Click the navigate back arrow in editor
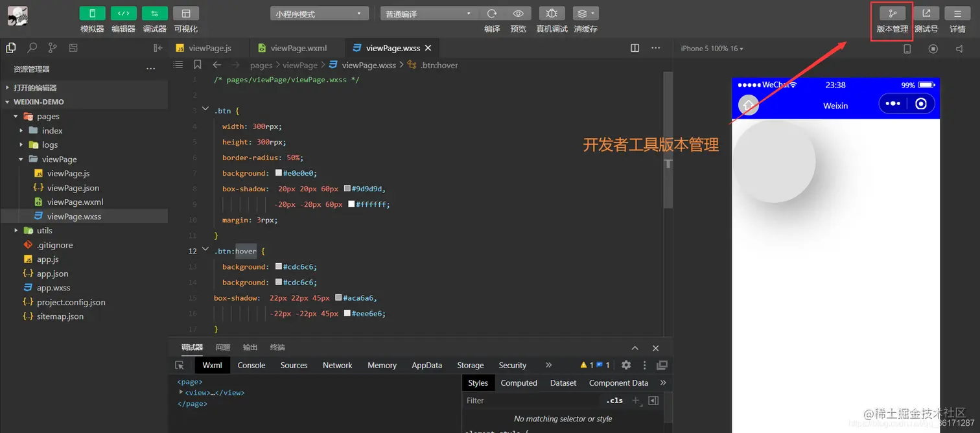The image size is (980, 433). click(x=217, y=65)
